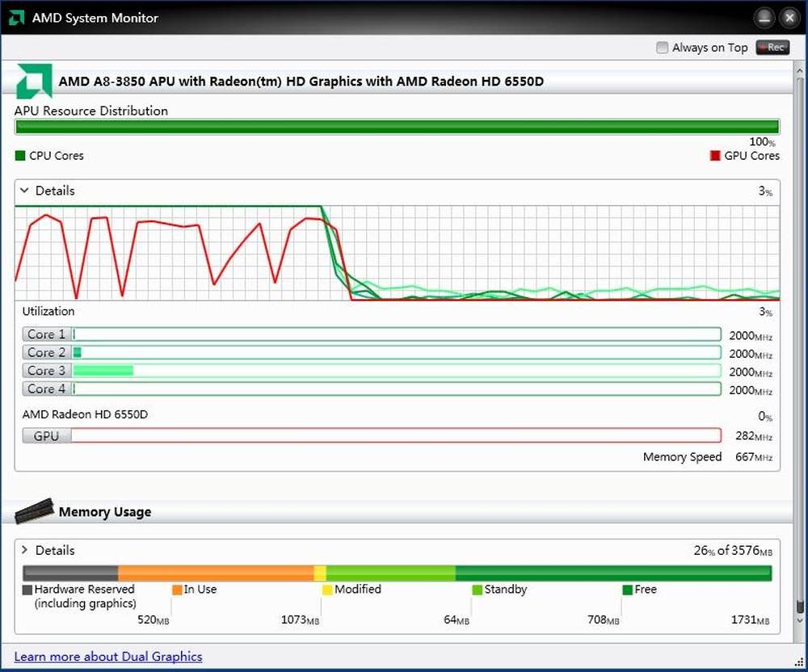Minimize the AMD System Monitor window
This screenshot has width=808, height=672.
tap(764, 18)
